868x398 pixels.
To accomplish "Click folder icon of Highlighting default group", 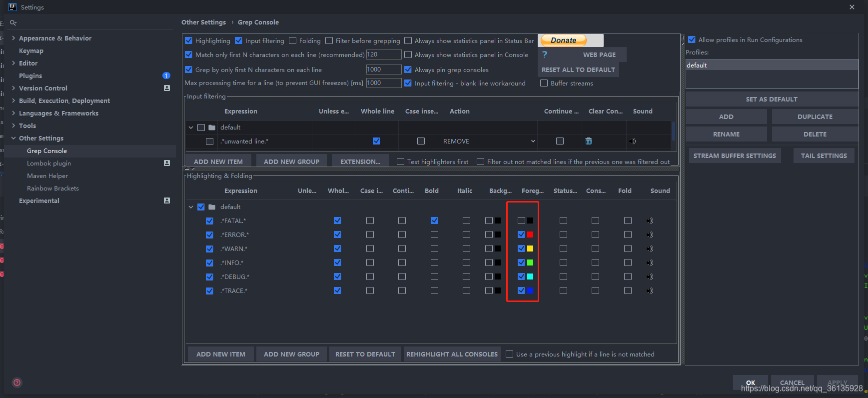I will point(212,207).
